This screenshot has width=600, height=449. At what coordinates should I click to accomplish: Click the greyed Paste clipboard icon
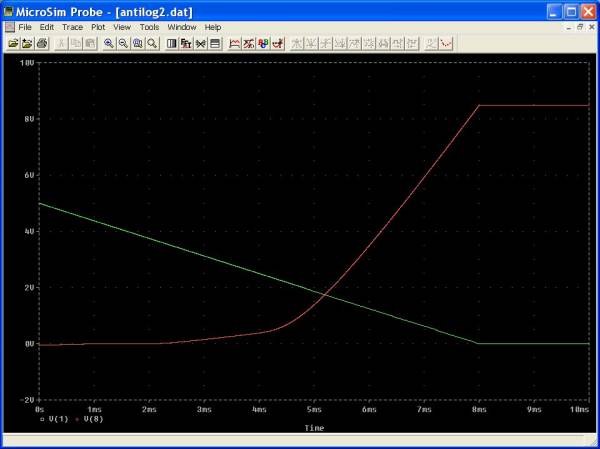(90, 44)
